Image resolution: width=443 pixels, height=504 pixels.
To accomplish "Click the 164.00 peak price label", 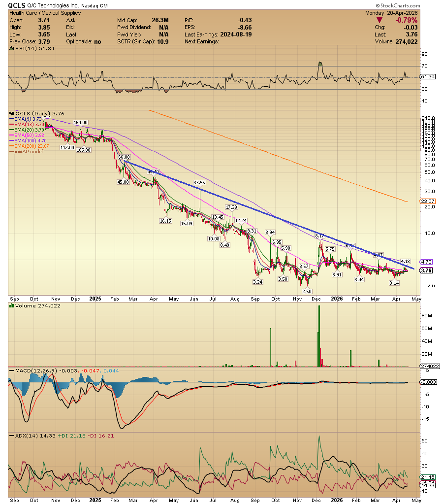I will (81, 123).
